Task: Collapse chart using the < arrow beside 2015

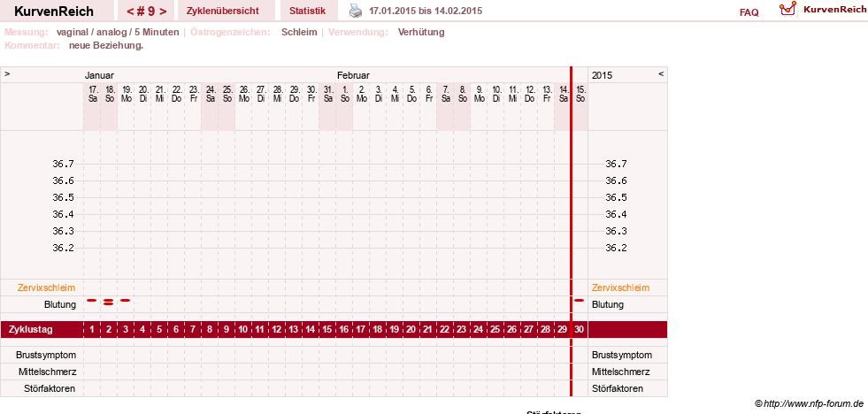Action: [x=661, y=73]
